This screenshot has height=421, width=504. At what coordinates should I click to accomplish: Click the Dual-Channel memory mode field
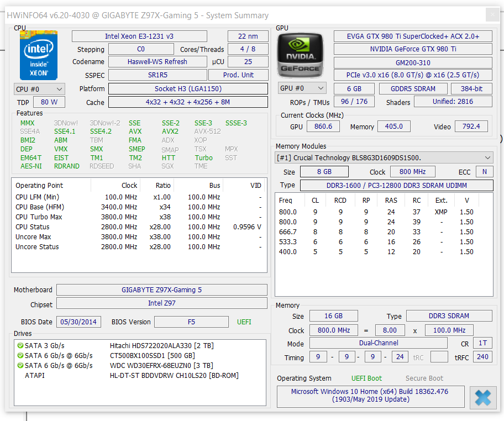379,343
